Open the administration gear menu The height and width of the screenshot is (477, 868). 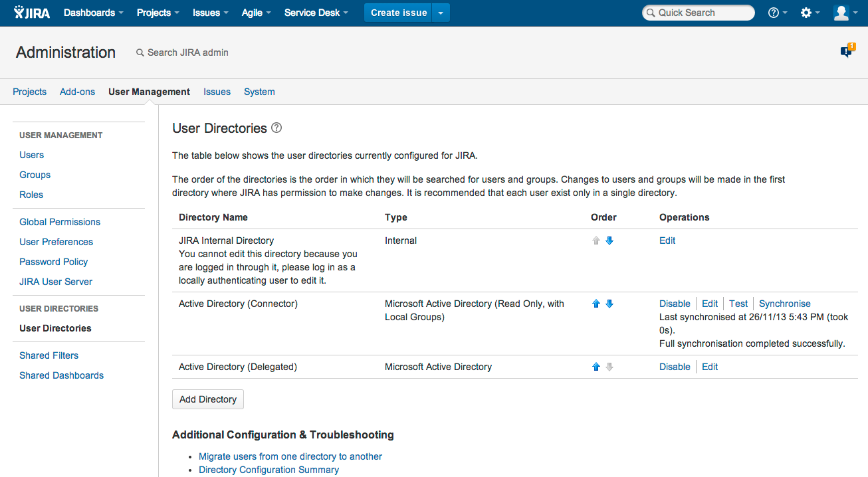tap(810, 13)
